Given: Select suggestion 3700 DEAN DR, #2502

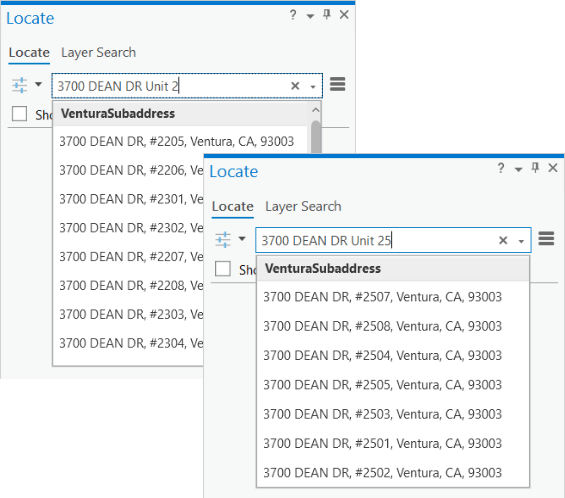Looking at the screenshot, I should [393, 473].
